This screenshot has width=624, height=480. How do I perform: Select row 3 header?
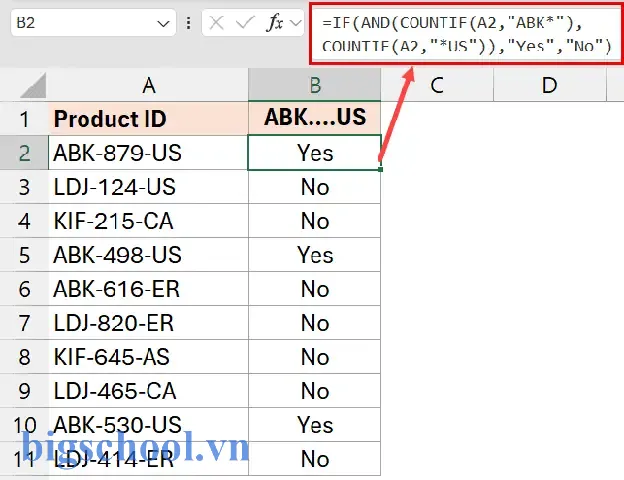pyautogui.click(x=24, y=187)
